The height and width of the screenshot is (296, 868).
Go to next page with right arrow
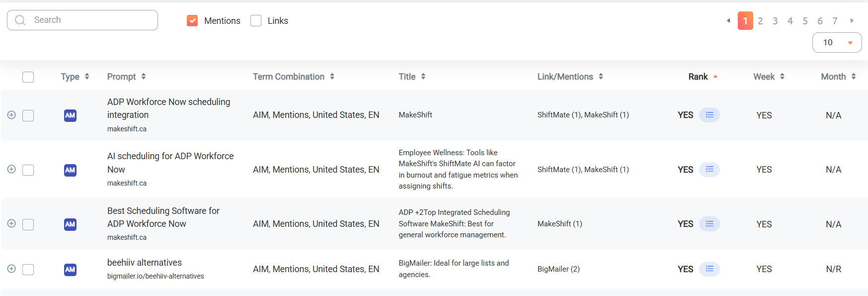[x=852, y=21]
